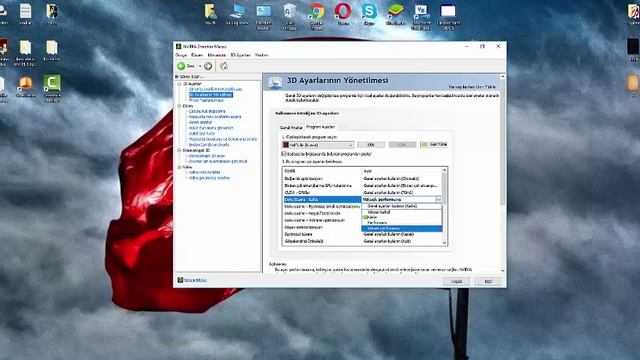Open the white-window icon right of BlueStacks

coord(448,11)
